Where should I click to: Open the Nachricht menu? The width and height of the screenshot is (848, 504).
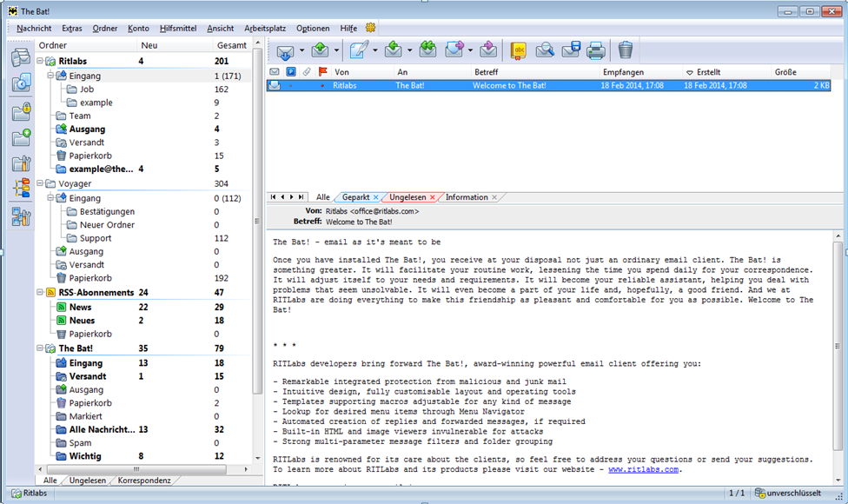pyautogui.click(x=34, y=28)
